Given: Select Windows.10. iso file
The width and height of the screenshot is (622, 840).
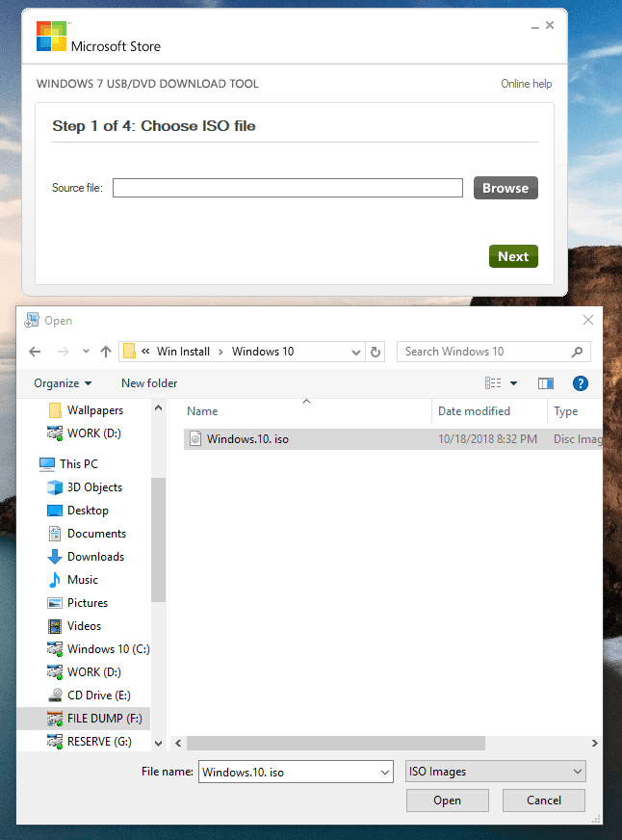Looking at the screenshot, I should (x=394, y=439).
